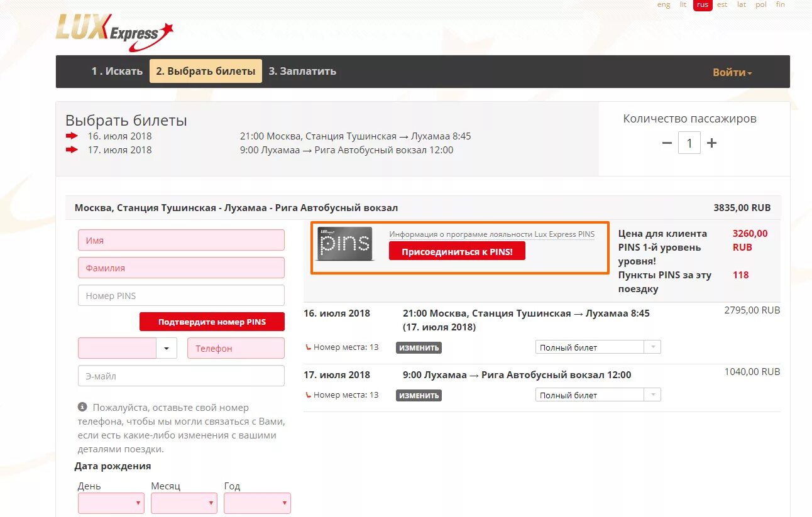
Task: Go to step 3. Заплатить
Action: [x=302, y=72]
